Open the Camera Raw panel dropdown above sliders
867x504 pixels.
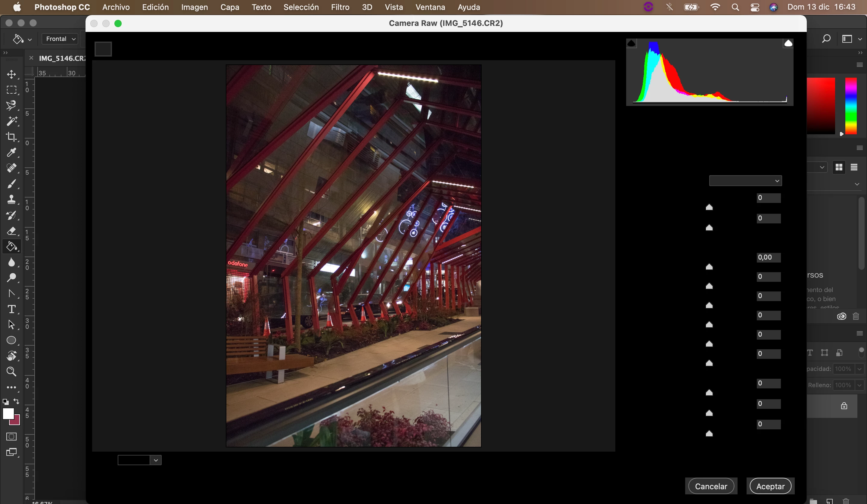point(745,181)
